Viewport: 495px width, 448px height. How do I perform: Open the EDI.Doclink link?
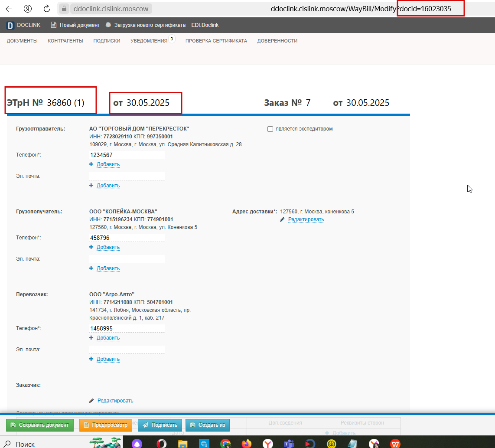(x=205, y=25)
